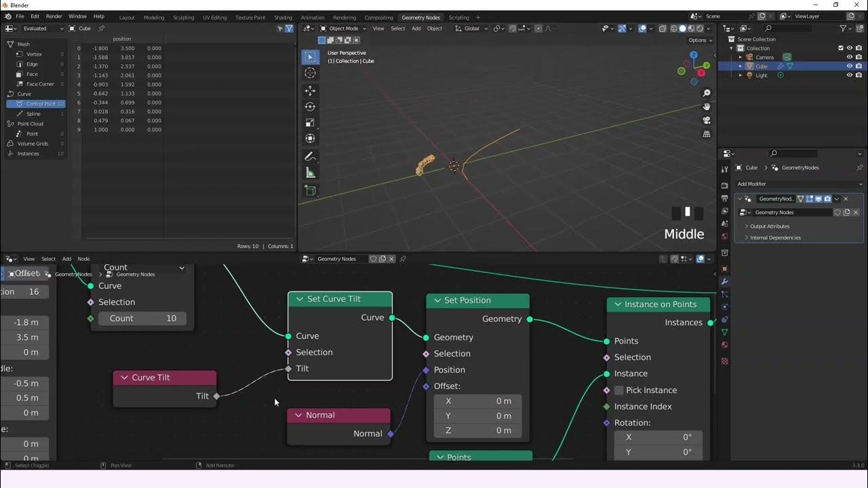The width and height of the screenshot is (868, 488).
Task: Open the Add Modifier dropdown
Action: click(799, 184)
